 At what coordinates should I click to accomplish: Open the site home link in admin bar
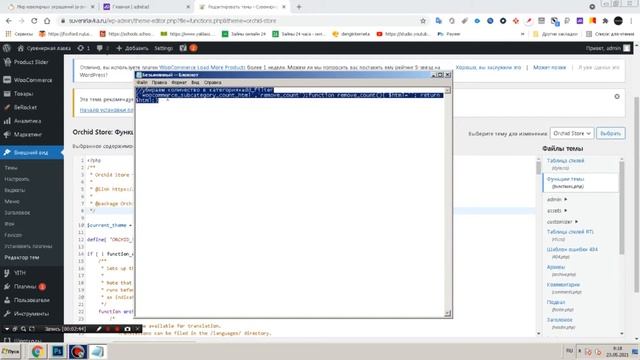click(x=44, y=48)
